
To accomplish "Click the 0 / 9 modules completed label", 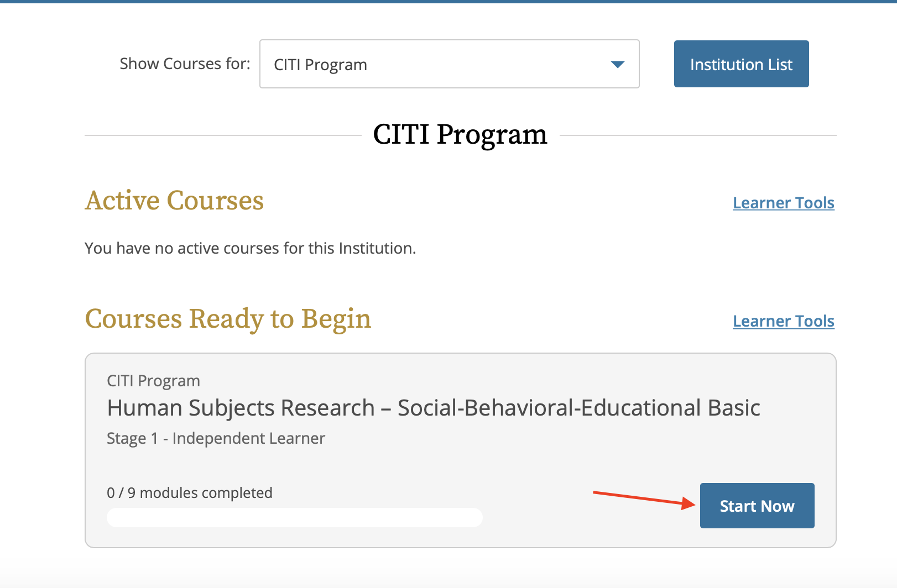I will tap(190, 492).
